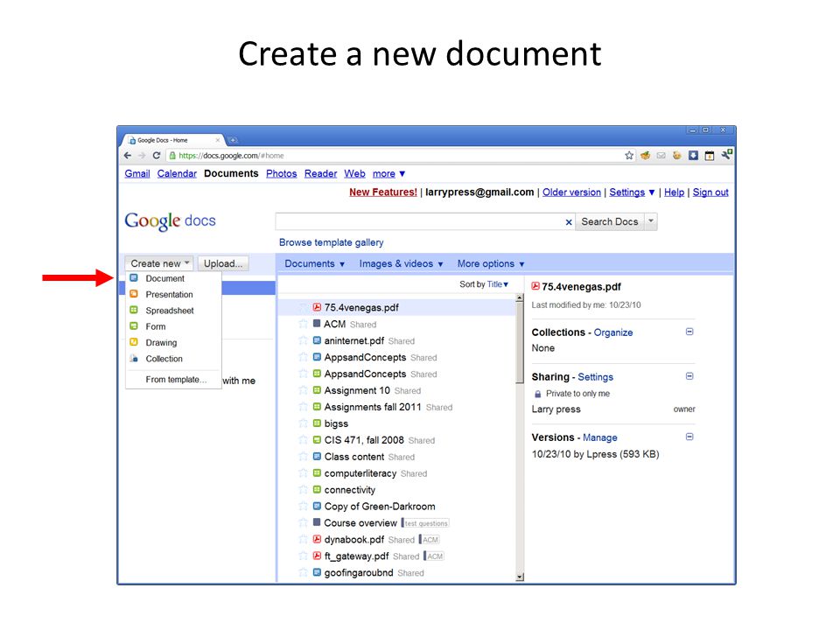Bookmark page with the star icon

[629, 156]
